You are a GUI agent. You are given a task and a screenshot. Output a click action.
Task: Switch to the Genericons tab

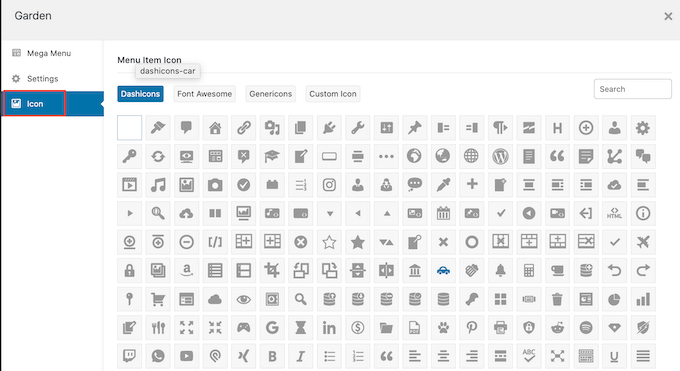pyautogui.click(x=271, y=94)
